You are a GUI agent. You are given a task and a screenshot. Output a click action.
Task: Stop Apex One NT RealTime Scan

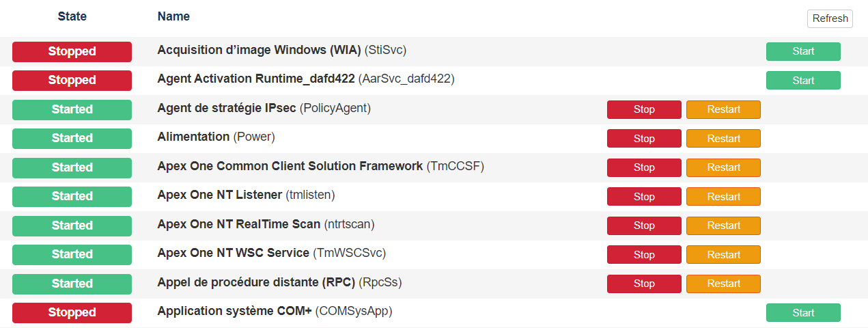pos(644,225)
